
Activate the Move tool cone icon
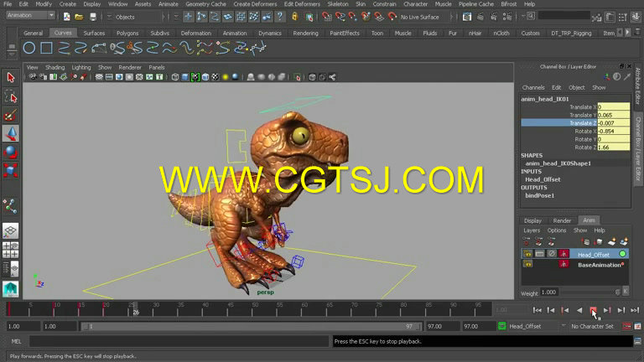[11, 134]
